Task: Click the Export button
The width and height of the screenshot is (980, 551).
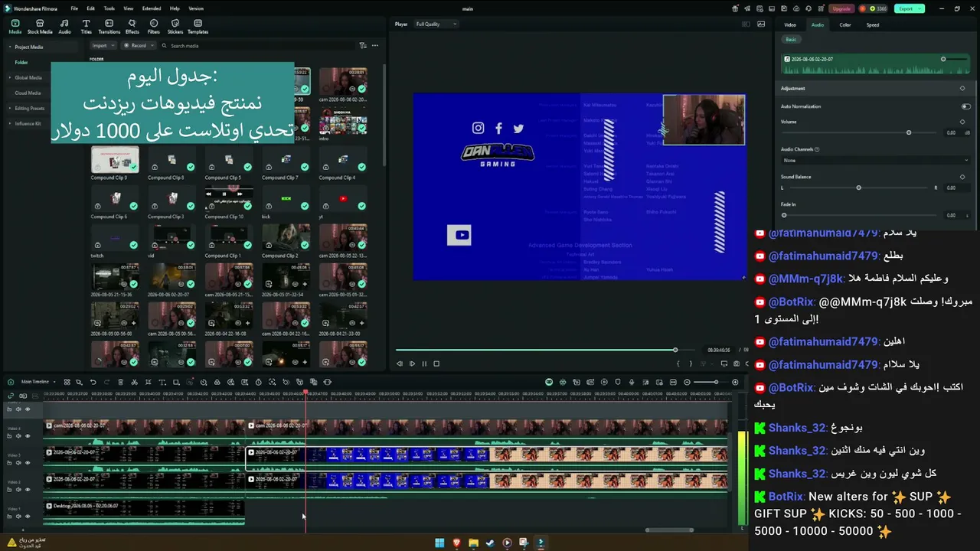Action: click(x=909, y=8)
